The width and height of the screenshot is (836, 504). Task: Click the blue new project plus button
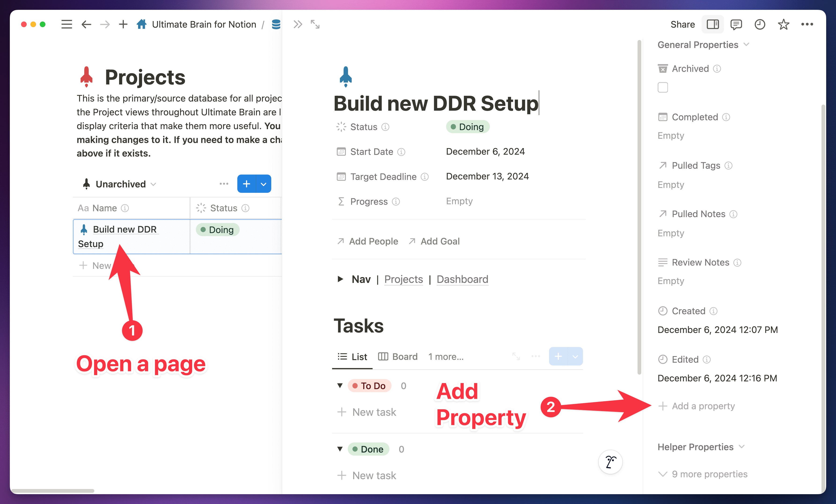(247, 184)
